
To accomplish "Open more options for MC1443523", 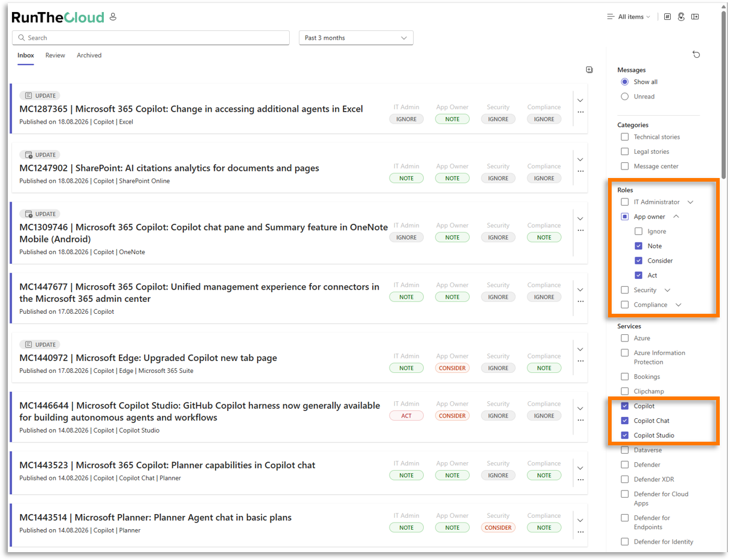I will tap(580, 480).
